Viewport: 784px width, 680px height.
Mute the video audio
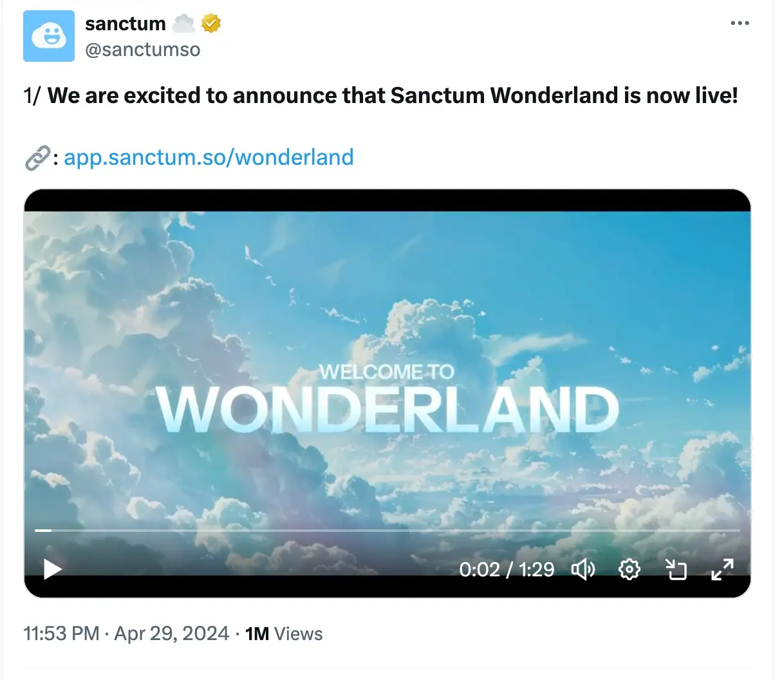click(583, 569)
